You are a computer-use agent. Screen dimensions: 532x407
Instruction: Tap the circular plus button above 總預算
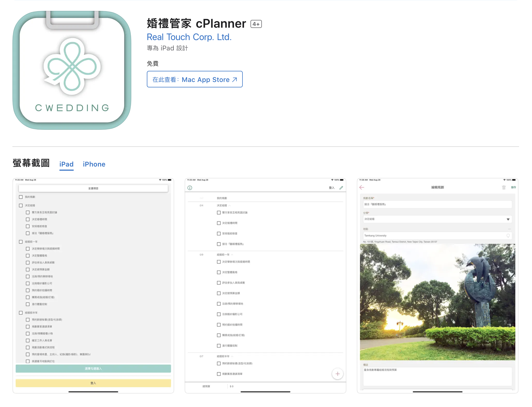[338, 374]
